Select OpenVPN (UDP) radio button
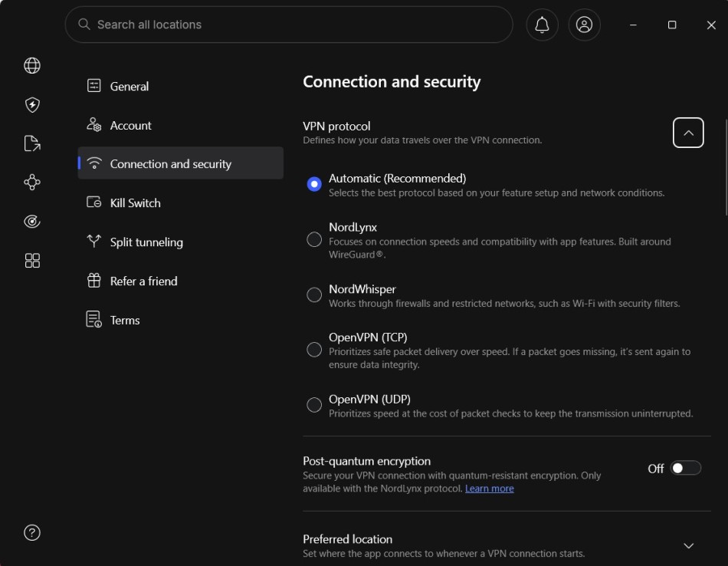The image size is (728, 566). (314, 405)
